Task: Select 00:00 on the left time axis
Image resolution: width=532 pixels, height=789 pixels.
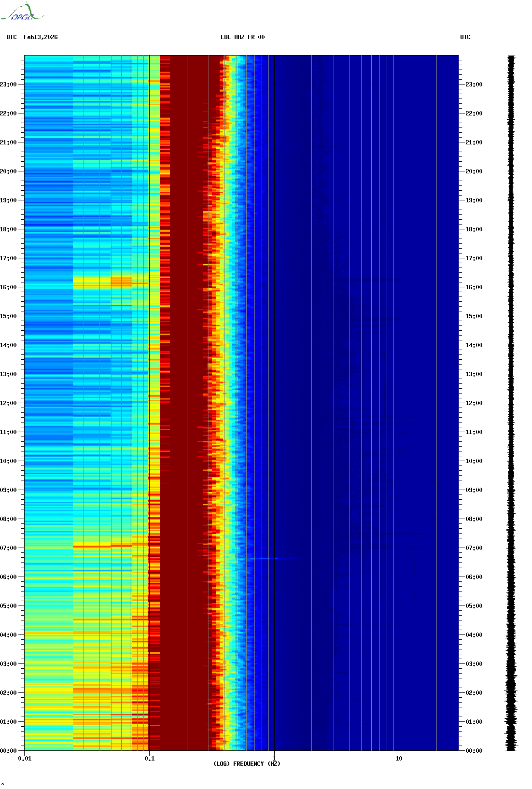Action: 8,751
